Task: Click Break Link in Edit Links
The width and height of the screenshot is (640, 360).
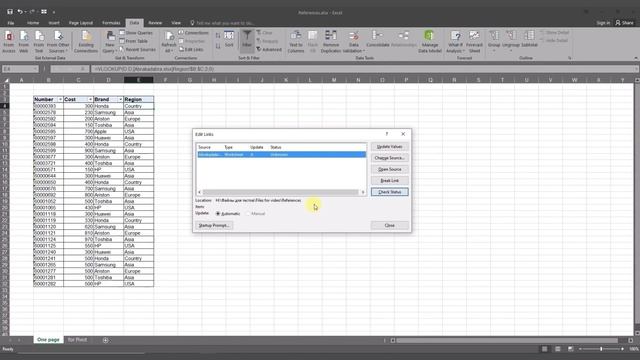Action: (x=389, y=180)
